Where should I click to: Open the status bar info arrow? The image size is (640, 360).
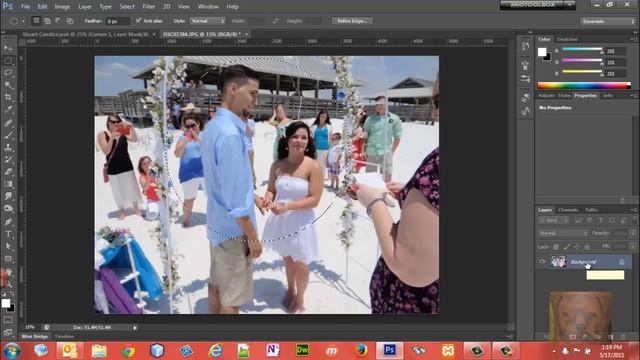pos(135,327)
